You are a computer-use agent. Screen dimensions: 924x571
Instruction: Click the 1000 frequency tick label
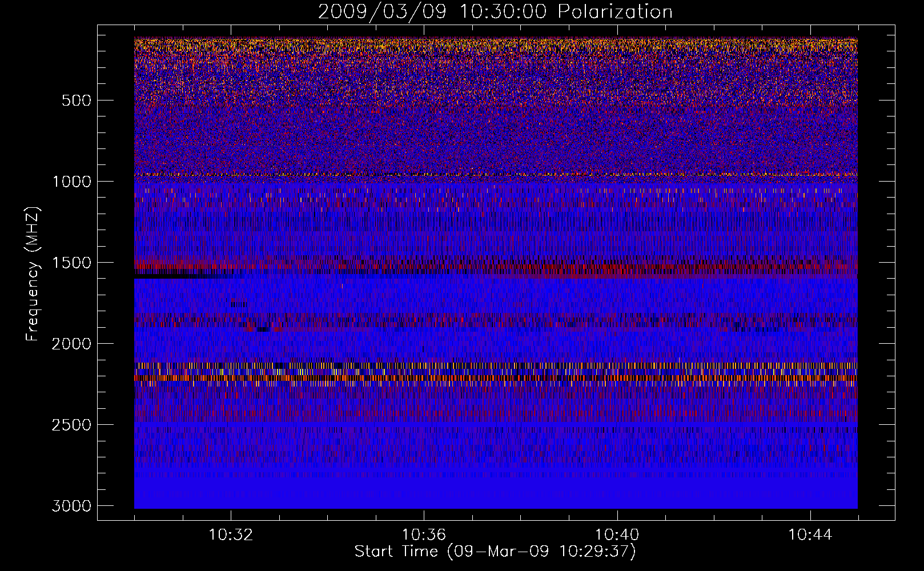click(x=71, y=182)
